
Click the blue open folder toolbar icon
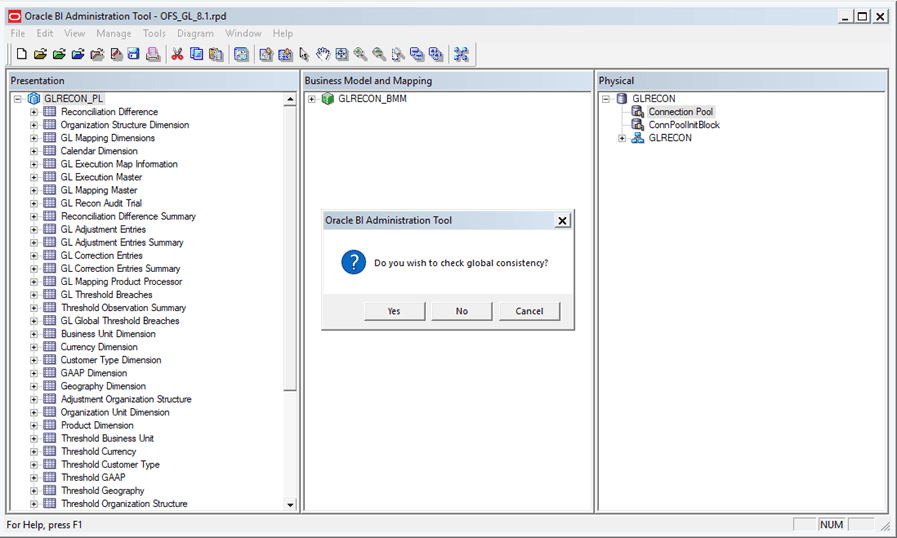tap(78, 54)
